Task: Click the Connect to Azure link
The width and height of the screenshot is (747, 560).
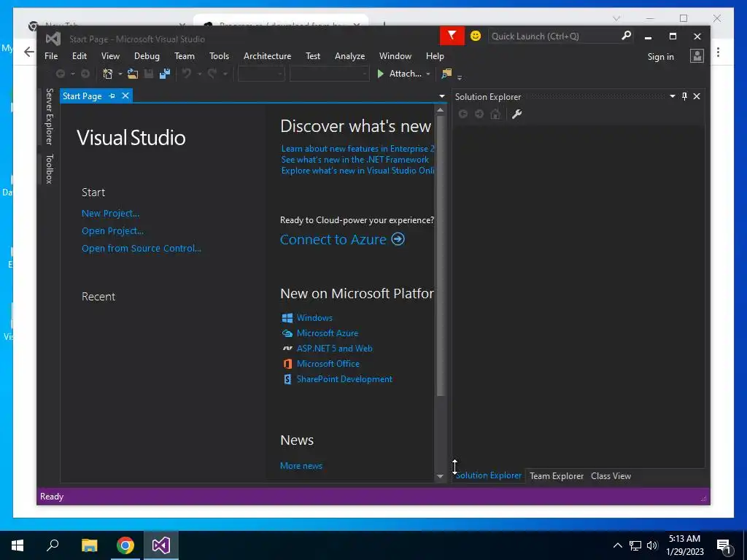Action: pyautogui.click(x=333, y=239)
